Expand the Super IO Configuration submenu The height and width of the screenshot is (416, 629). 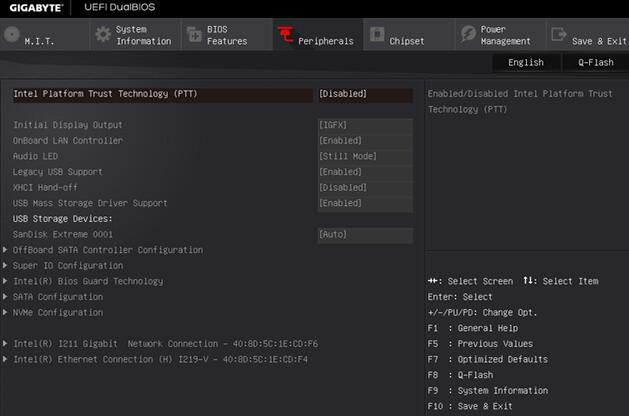click(x=68, y=266)
